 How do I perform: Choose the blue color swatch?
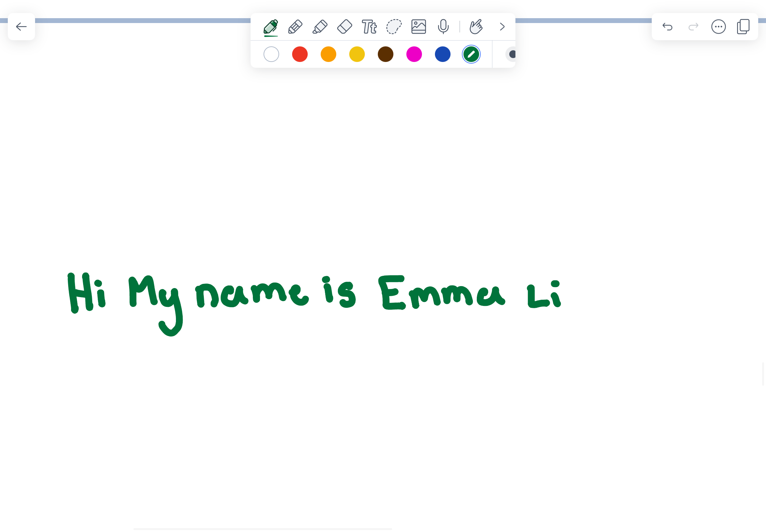442,54
